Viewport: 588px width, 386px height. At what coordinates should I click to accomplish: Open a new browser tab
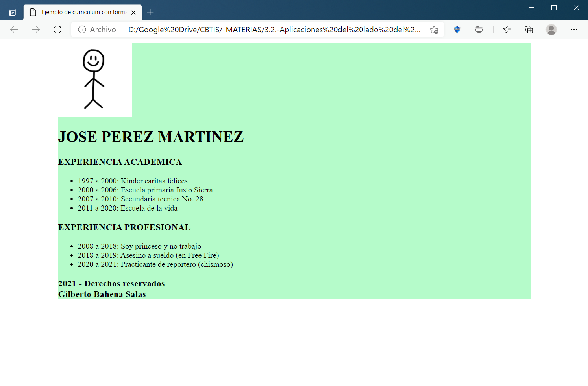click(150, 12)
